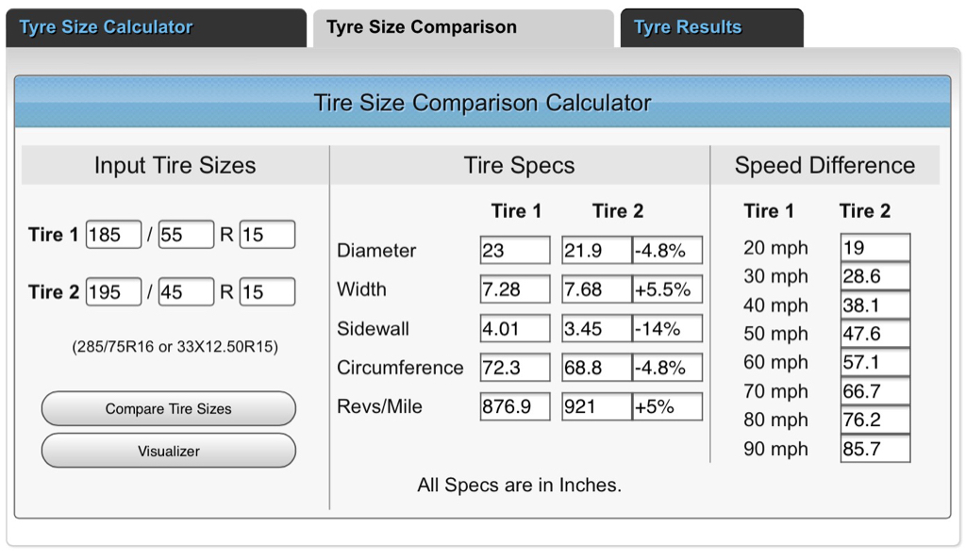Select the Revs/Mile percentage difference box
Viewport: 966px width, 560px height.
coord(667,407)
